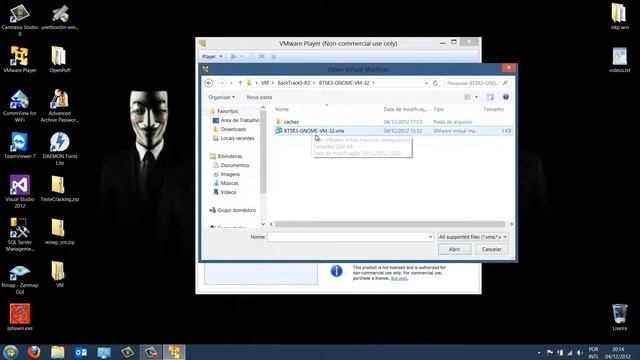Expand the Nome filename combo box arrow
Screen dimensions: 640x360
pyautogui.click(x=430, y=237)
